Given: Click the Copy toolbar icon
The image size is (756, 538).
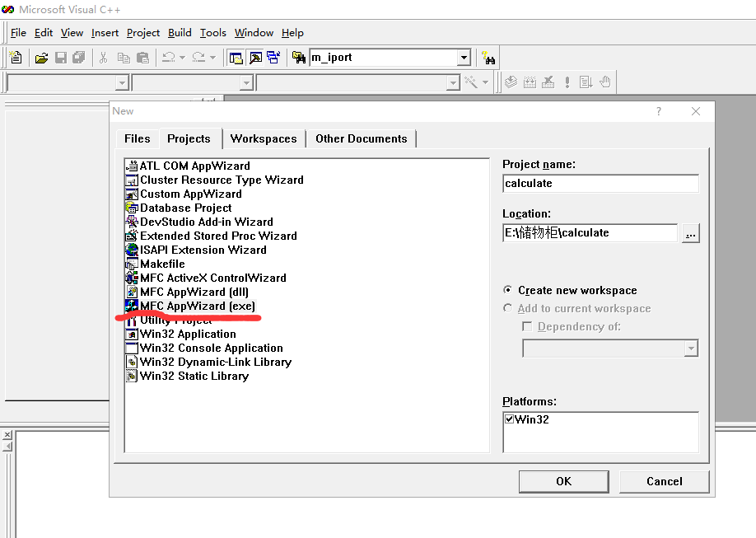Looking at the screenshot, I should [124, 58].
